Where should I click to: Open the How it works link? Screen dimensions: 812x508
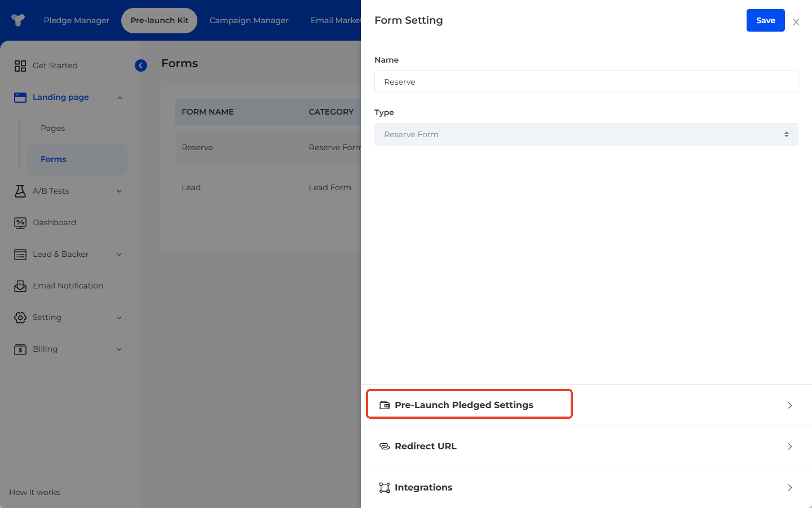[x=34, y=492]
